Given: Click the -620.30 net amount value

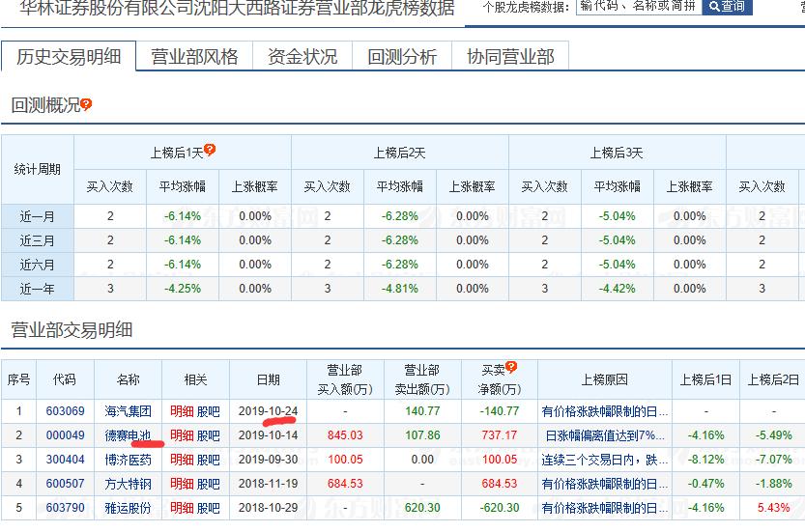Looking at the screenshot, I should 499,507.
